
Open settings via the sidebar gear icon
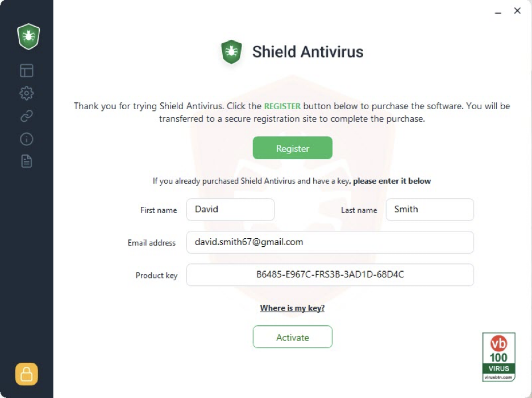(27, 93)
